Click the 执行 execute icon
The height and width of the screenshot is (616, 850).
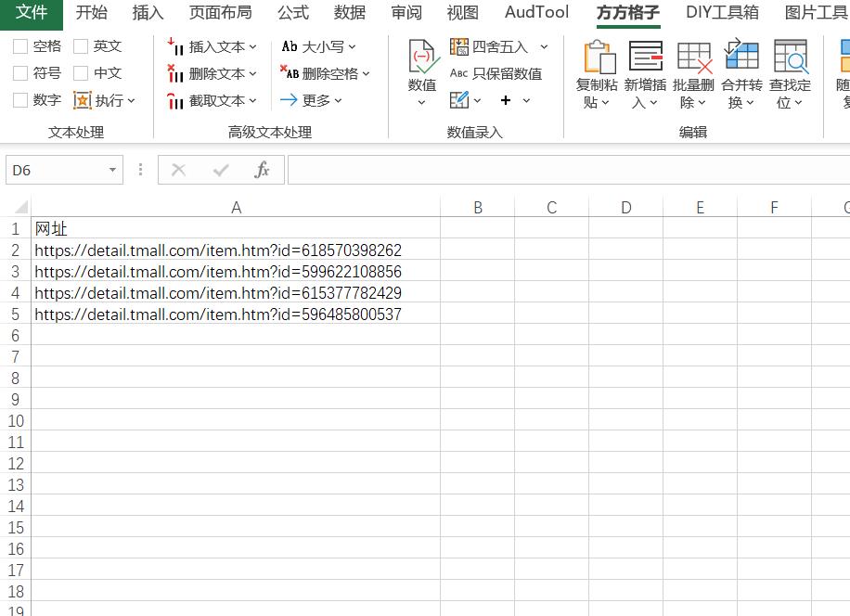point(83,100)
